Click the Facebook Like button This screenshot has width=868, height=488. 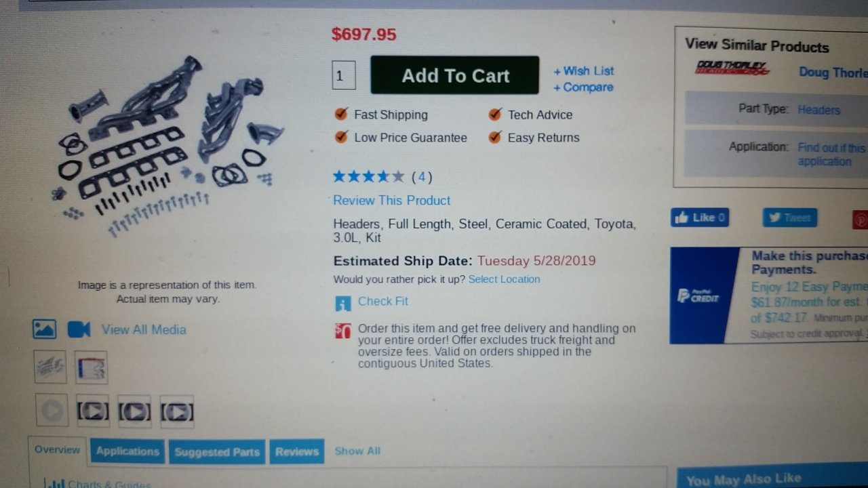(x=700, y=218)
